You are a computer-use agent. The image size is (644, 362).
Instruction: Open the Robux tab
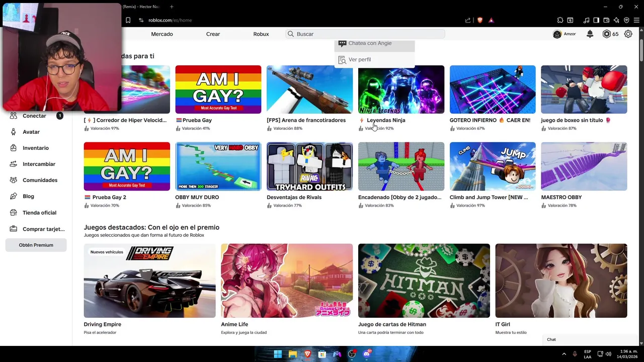(261, 34)
